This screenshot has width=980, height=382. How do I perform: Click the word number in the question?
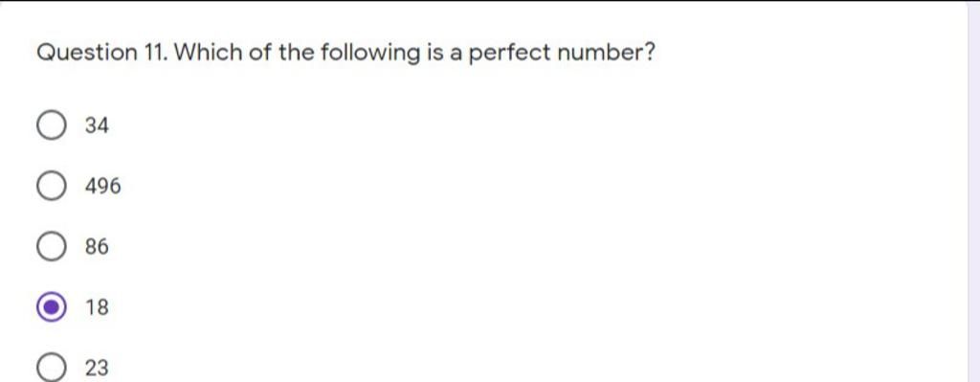pos(599,53)
